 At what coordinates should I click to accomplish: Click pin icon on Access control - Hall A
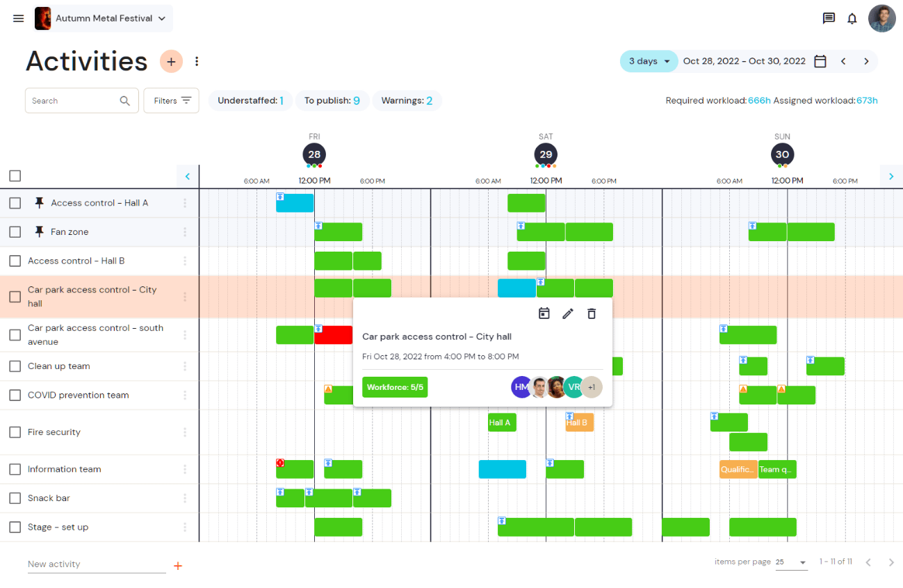coord(39,203)
